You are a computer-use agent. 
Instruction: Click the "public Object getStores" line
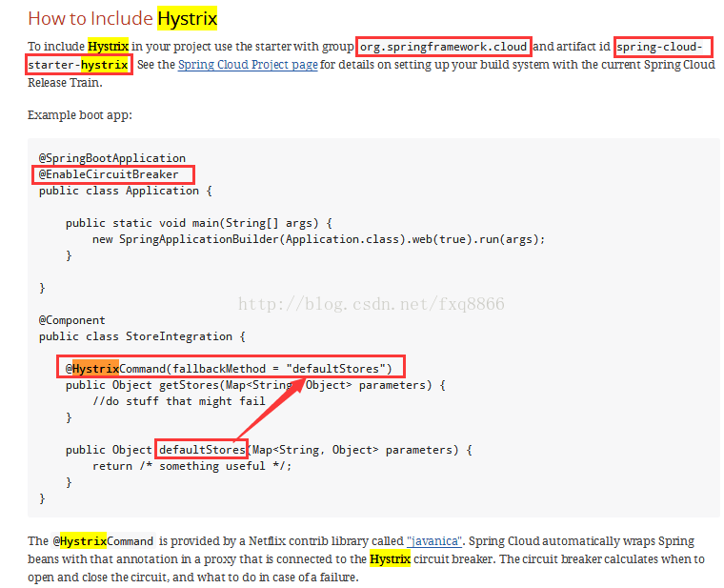tap(255, 385)
